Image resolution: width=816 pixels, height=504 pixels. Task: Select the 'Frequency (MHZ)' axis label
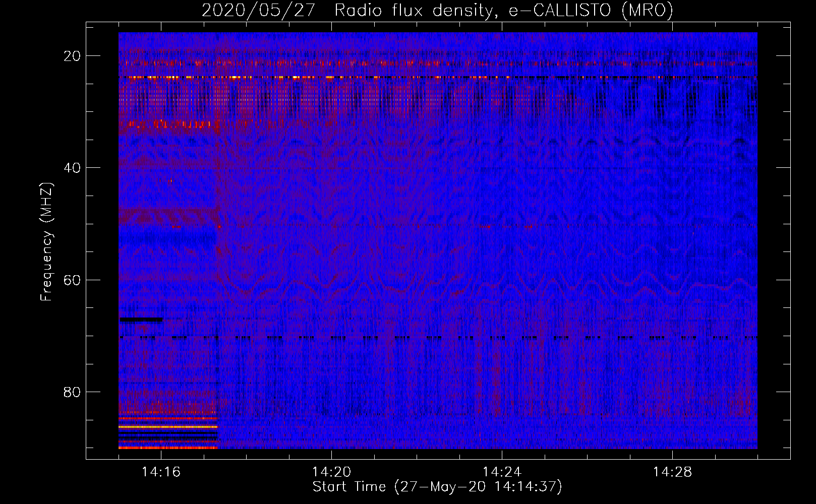coord(46,242)
